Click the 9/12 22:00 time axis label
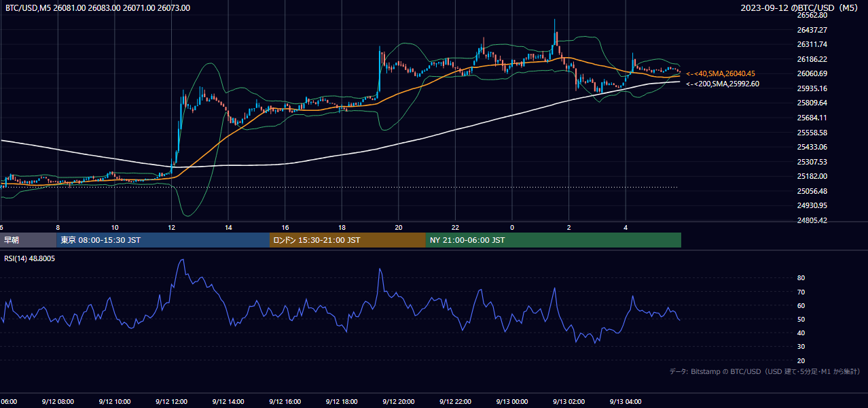The image size is (868, 408). pos(455,402)
